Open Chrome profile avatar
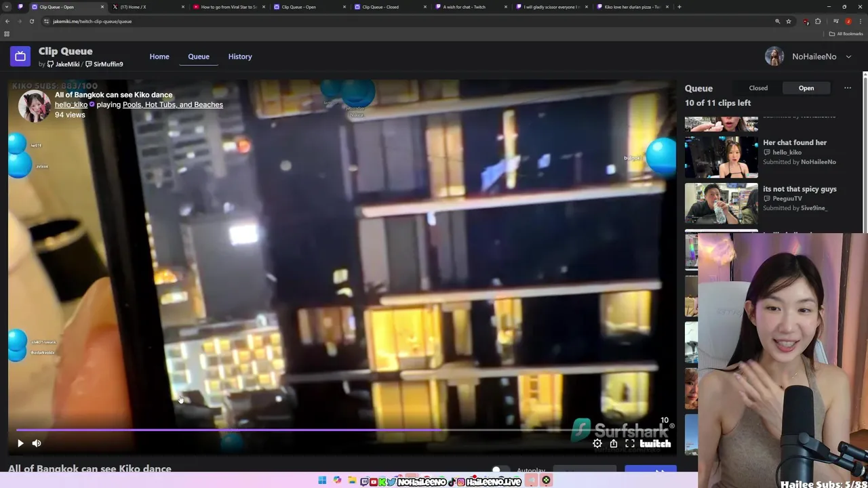868x488 pixels. (x=848, y=21)
